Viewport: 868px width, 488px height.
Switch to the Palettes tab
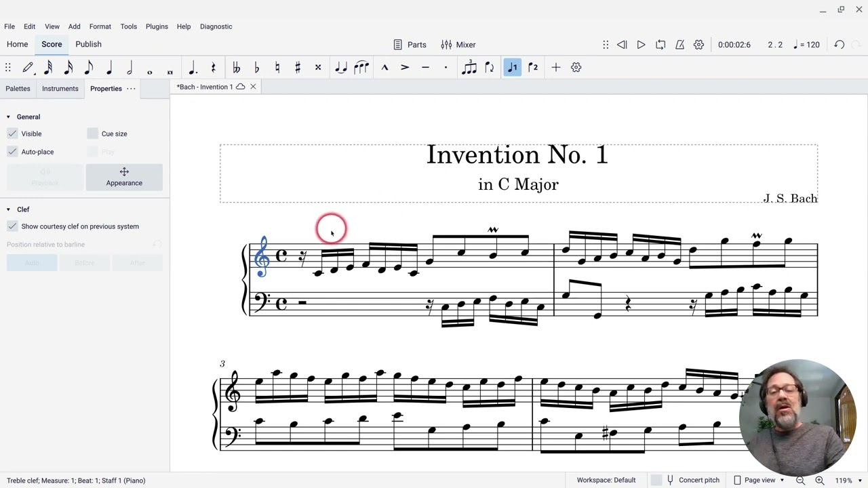[18, 89]
